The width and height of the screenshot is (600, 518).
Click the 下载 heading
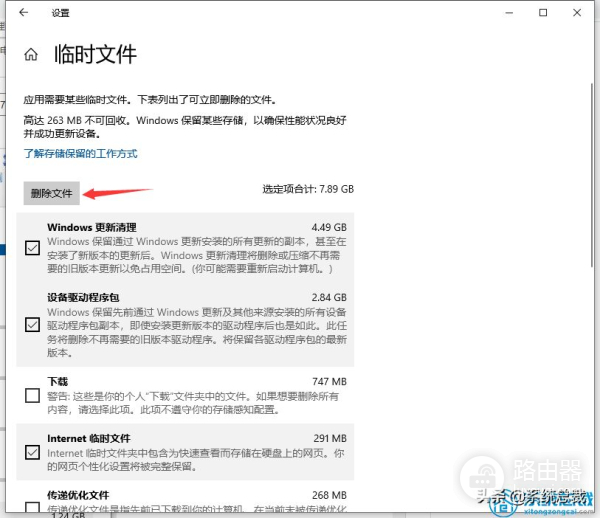click(x=58, y=381)
